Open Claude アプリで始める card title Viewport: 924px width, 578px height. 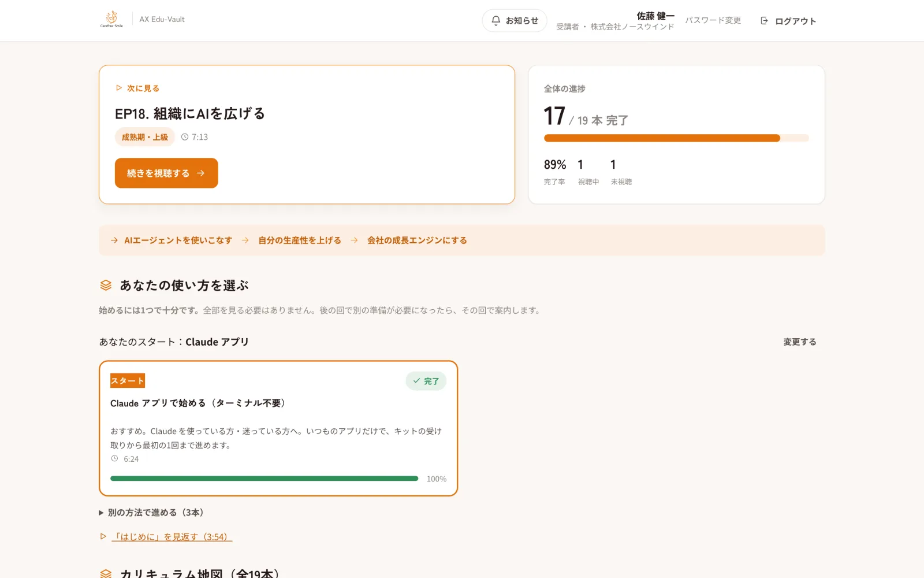pos(200,403)
